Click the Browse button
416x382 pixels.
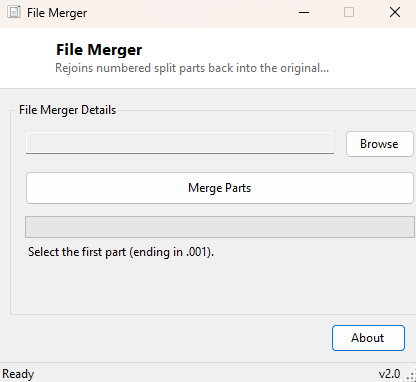point(380,144)
